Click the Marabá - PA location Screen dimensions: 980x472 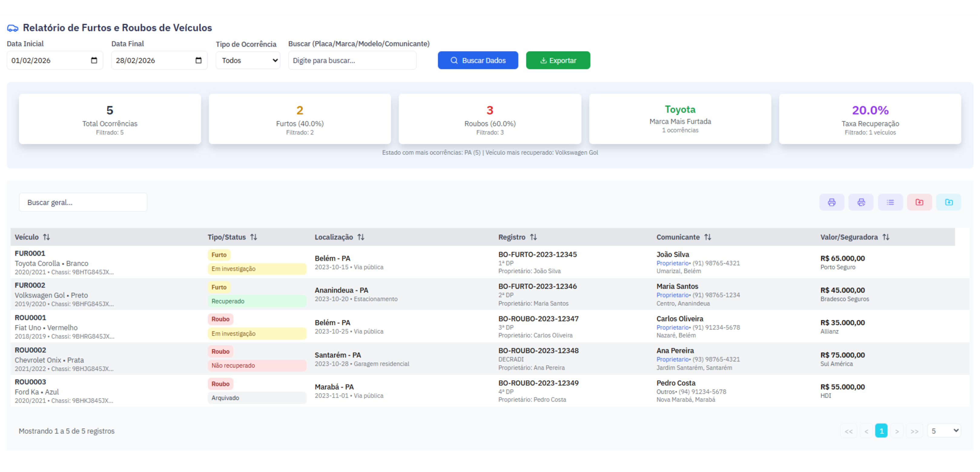(334, 387)
